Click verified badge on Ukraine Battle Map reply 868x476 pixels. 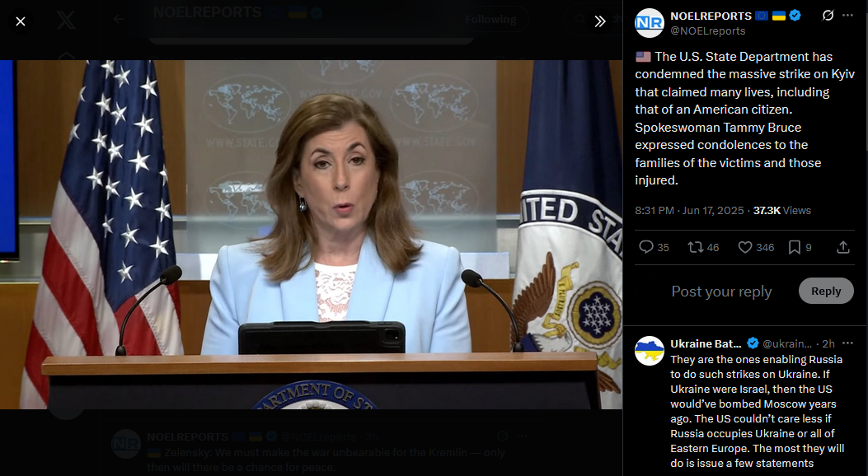[753, 343]
